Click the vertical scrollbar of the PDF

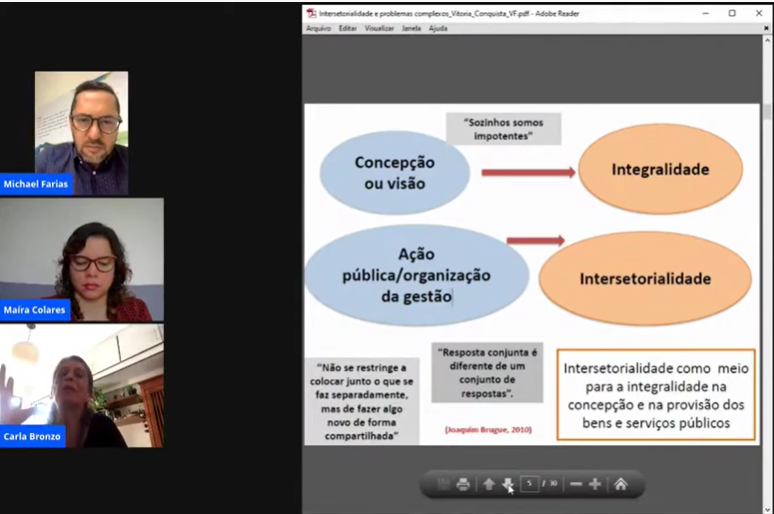tap(767, 250)
